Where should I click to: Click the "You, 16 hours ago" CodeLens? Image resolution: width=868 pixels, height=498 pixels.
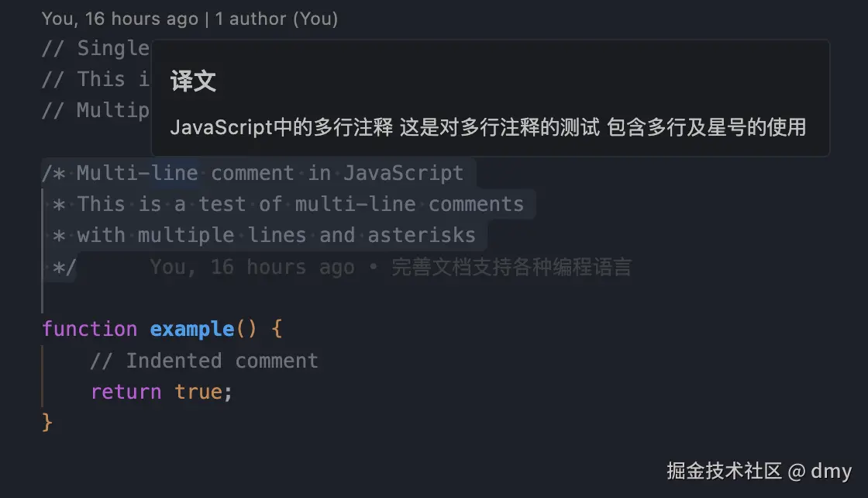coord(120,19)
